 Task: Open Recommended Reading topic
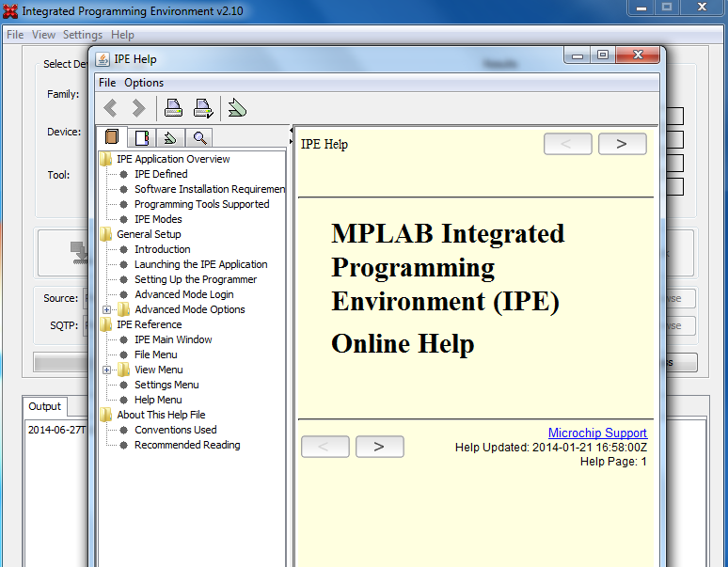[187, 445]
